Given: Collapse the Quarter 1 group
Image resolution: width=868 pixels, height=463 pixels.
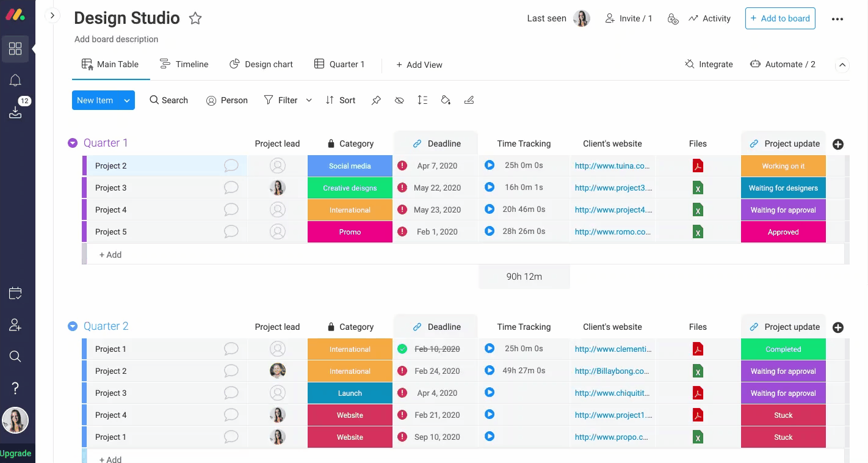Looking at the screenshot, I should coord(73,143).
